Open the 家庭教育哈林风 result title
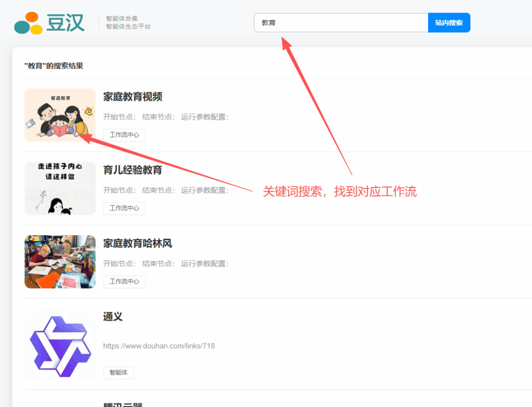Image resolution: width=532 pixels, height=407 pixels. tap(137, 243)
